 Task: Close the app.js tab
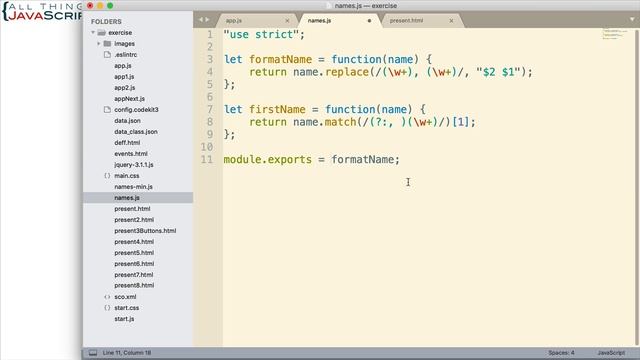[287, 20]
